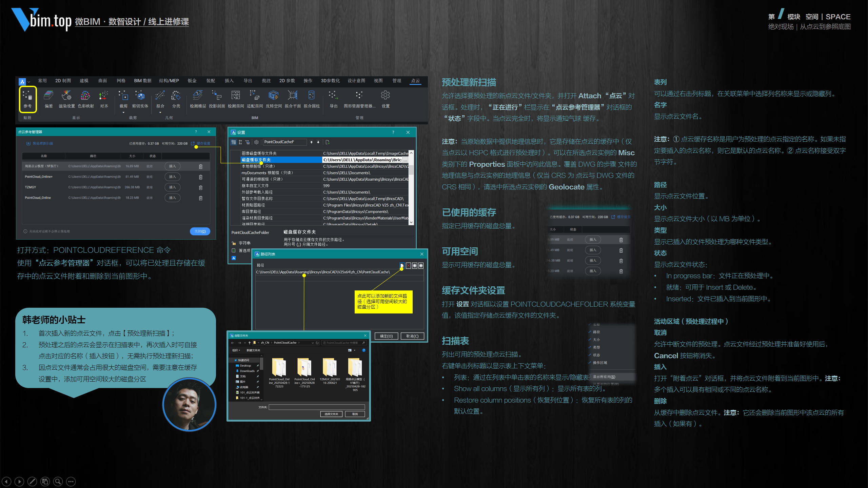Click 确定(O) button in 路径列表 dialog
The height and width of the screenshot is (488, 868).
pos(386,336)
